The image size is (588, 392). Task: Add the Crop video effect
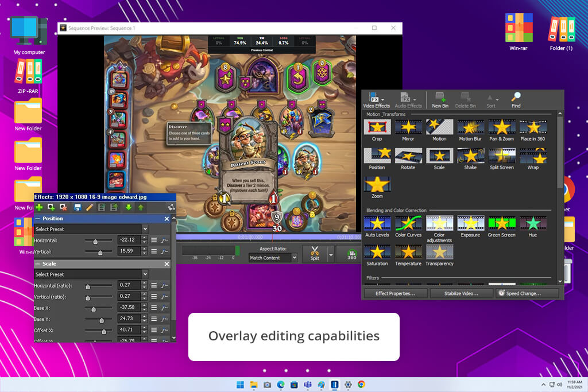377,130
